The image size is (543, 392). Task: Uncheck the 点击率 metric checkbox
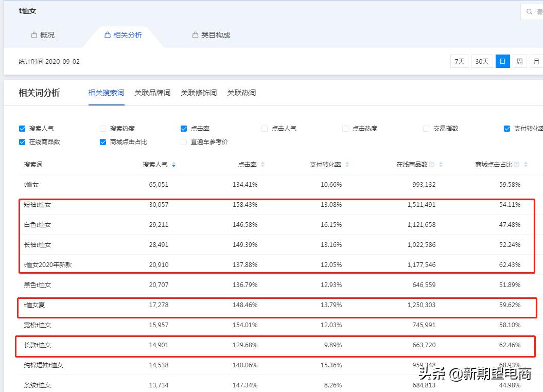coord(184,128)
